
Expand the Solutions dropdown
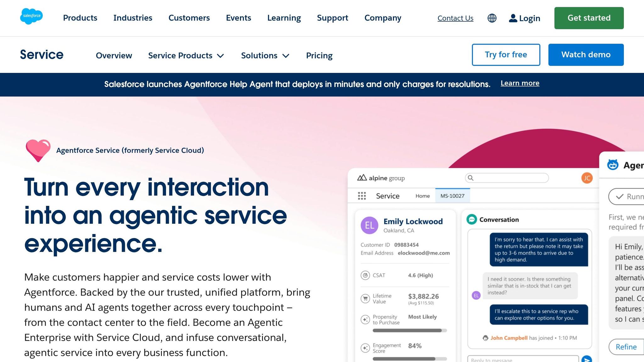coord(265,56)
